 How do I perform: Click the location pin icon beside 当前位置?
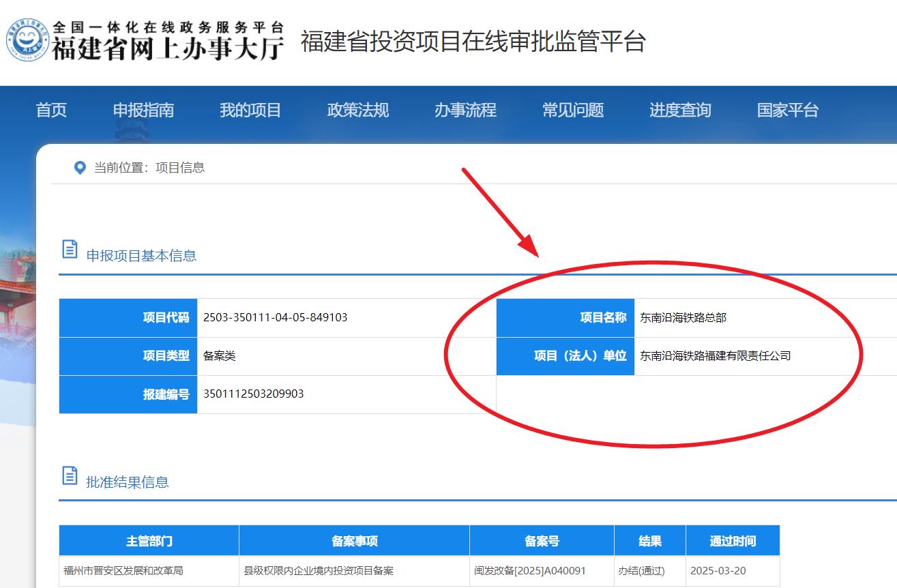click(x=80, y=167)
